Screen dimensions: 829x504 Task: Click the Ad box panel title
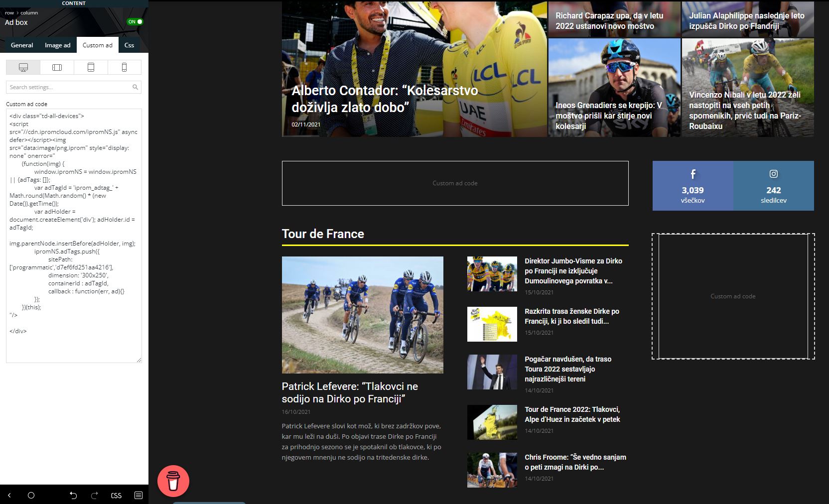pos(16,22)
